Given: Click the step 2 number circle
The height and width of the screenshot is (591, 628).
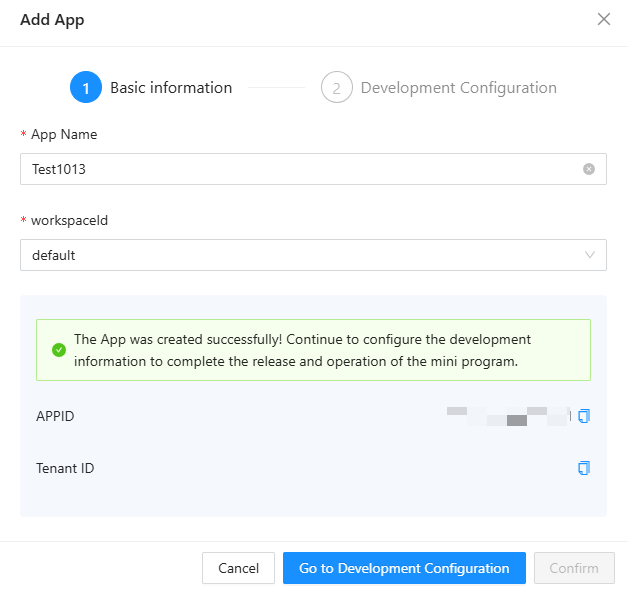Looking at the screenshot, I should [x=337, y=88].
